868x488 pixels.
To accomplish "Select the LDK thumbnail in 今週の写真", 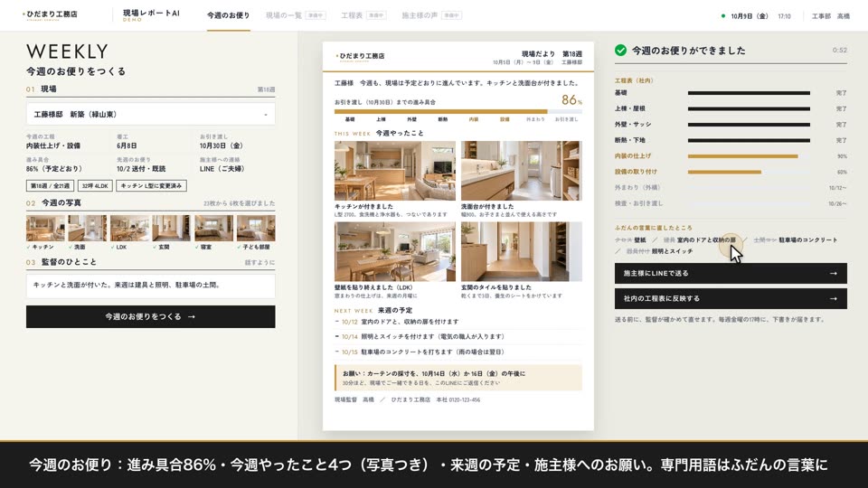I will (129, 228).
